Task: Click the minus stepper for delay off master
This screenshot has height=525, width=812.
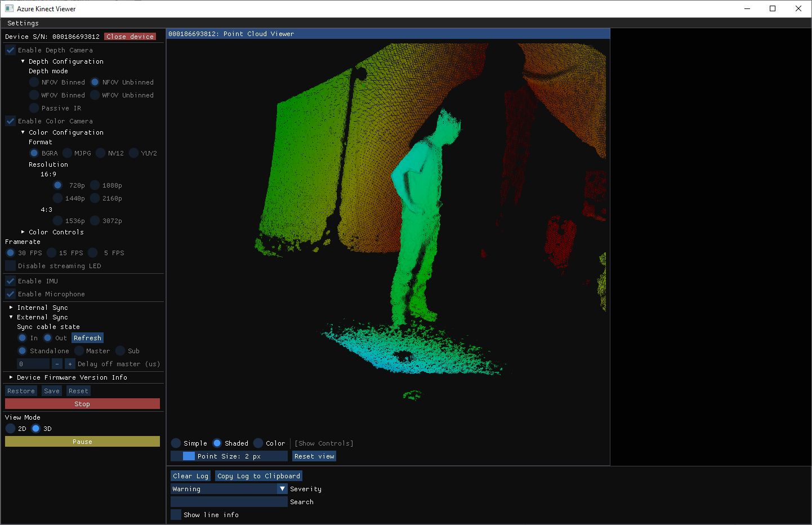Action: click(57, 364)
